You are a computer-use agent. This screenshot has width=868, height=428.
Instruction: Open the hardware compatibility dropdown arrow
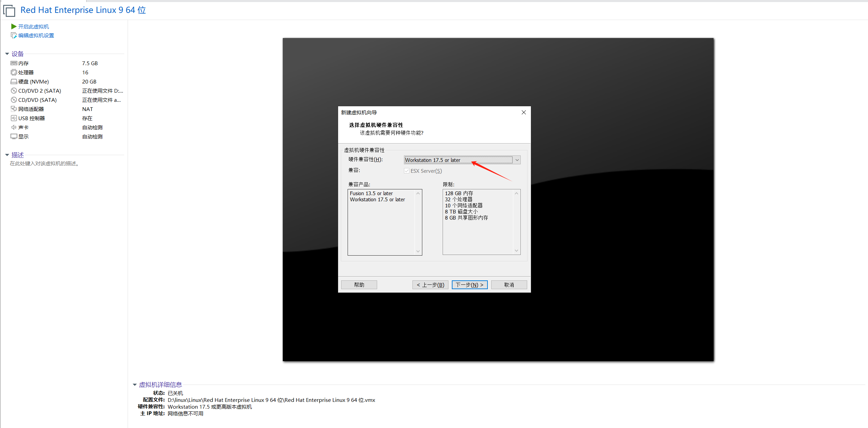pyautogui.click(x=517, y=160)
